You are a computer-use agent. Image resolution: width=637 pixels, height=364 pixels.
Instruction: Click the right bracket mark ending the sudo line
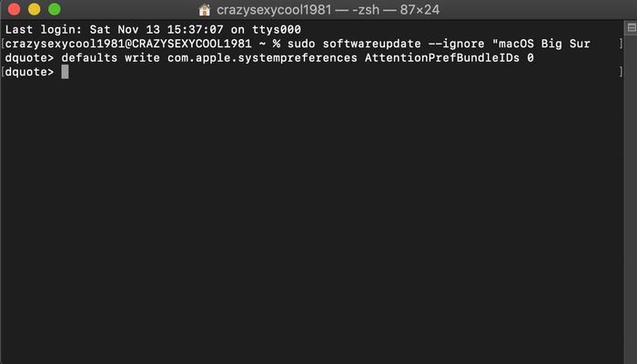point(621,44)
